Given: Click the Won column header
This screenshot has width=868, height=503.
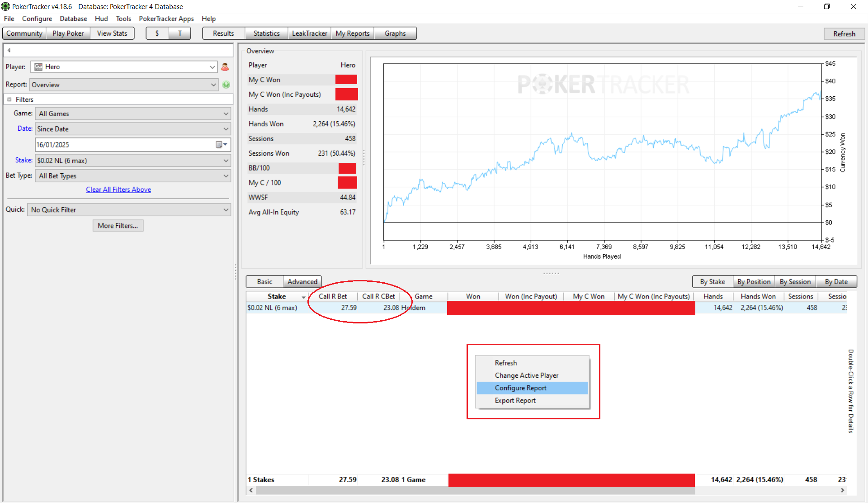Looking at the screenshot, I should [x=473, y=297].
